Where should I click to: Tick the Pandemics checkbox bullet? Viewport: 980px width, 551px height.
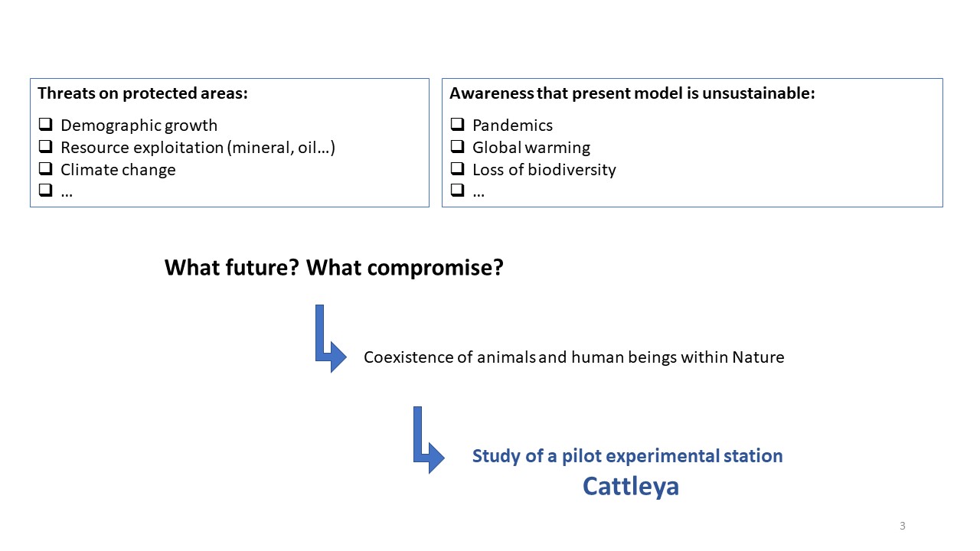pyautogui.click(x=457, y=125)
